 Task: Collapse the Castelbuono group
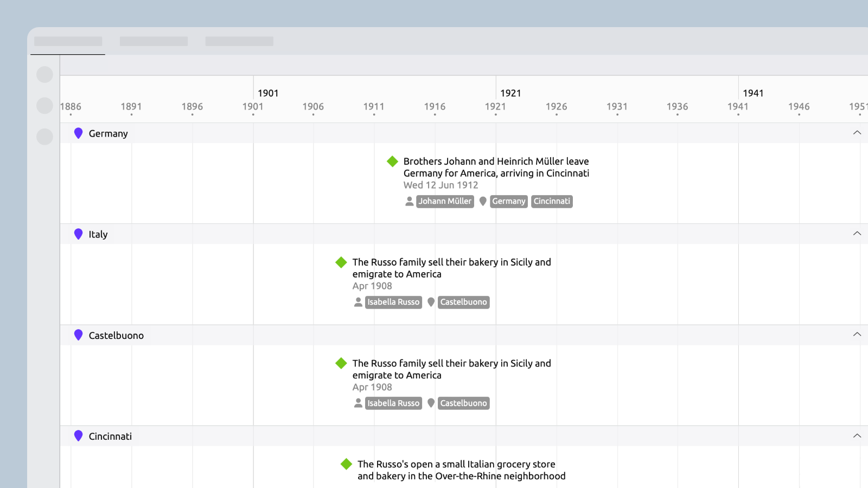tap(857, 335)
